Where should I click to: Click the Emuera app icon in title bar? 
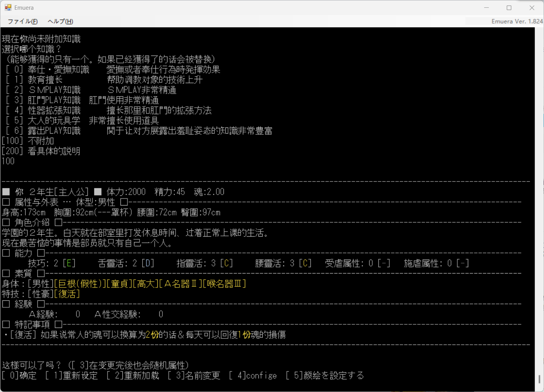point(8,7)
